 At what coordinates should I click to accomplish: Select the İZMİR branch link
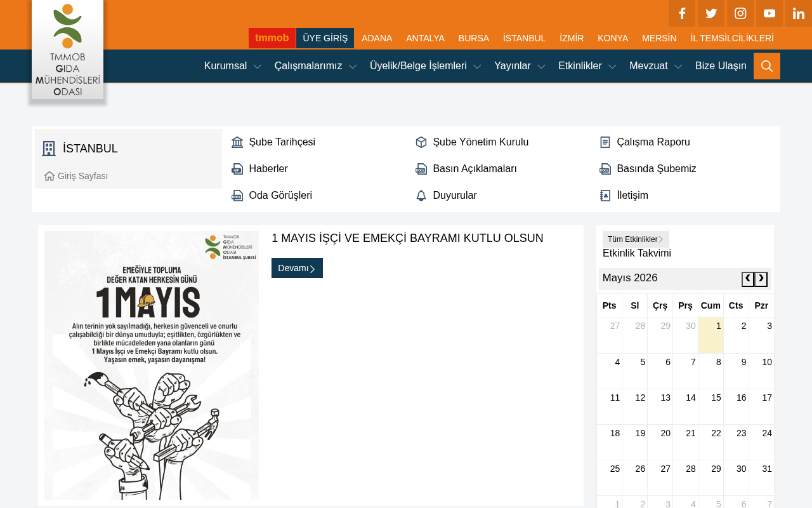(x=572, y=38)
